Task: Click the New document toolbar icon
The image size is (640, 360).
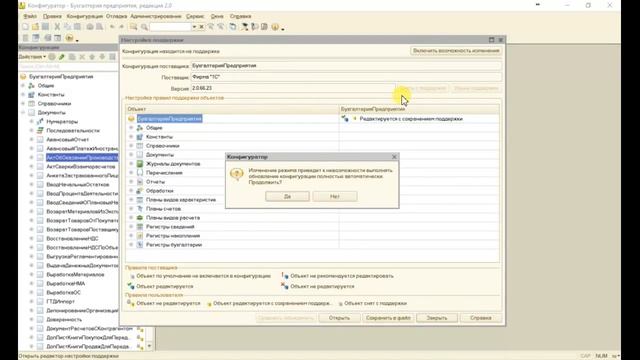Action: point(25,27)
